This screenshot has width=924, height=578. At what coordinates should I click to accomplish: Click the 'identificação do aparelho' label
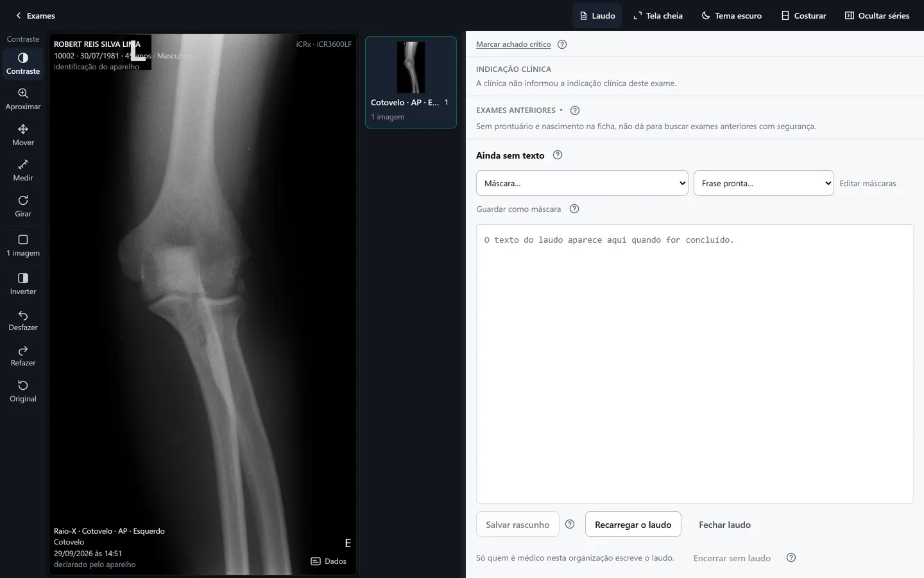point(96,67)
